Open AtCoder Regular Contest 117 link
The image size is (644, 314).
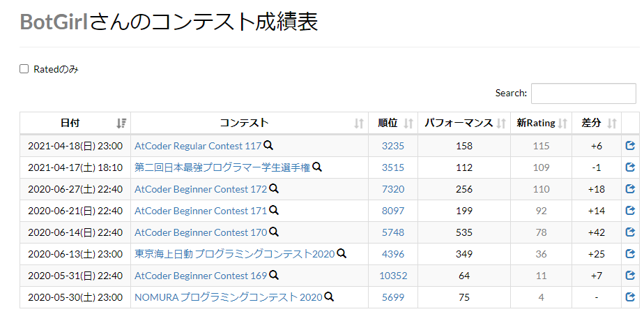(198, 146)
